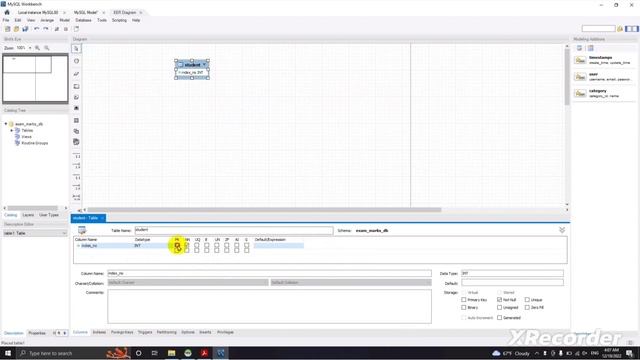The height and width of the screenshot is (360, 640).
Task: Zoom in with the Bird's Eye magnifier plus
Action: (38, 48)
